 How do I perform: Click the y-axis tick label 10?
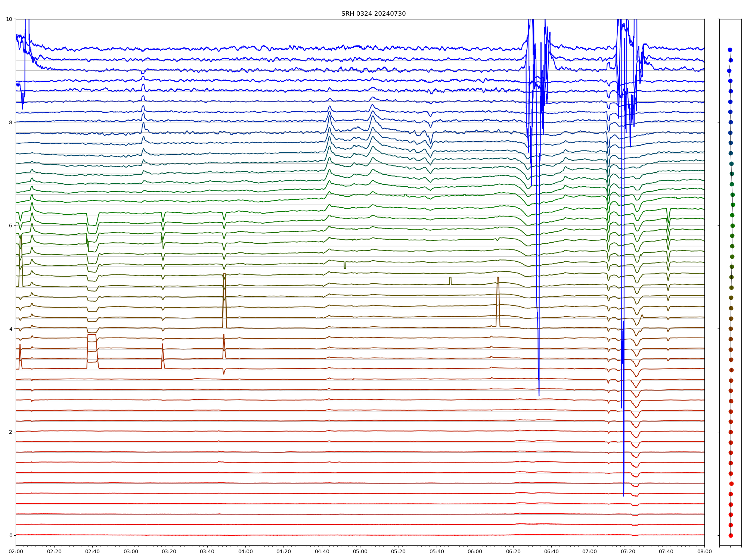point(9,19)
